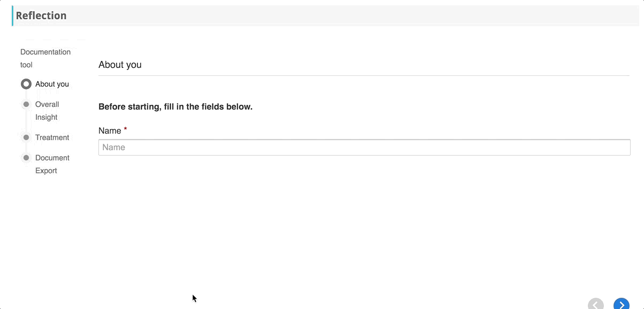Click the red required asterisk

(125, 129)
